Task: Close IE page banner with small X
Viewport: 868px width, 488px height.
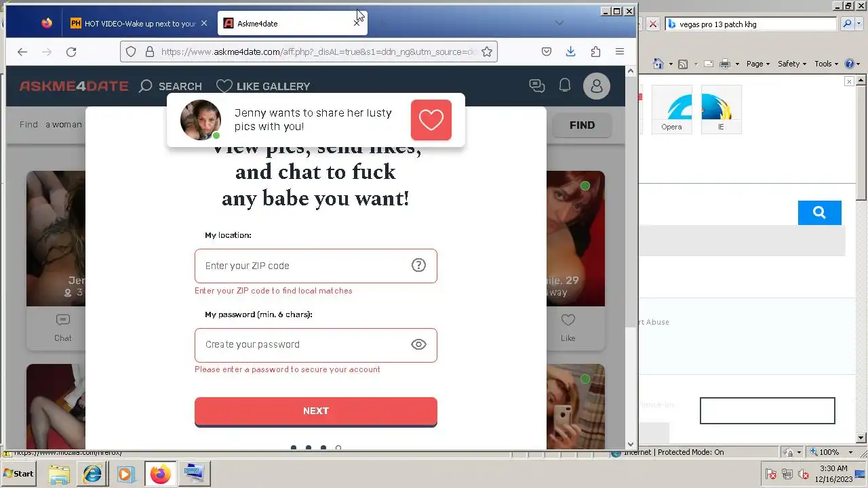Action: point(849,81)
